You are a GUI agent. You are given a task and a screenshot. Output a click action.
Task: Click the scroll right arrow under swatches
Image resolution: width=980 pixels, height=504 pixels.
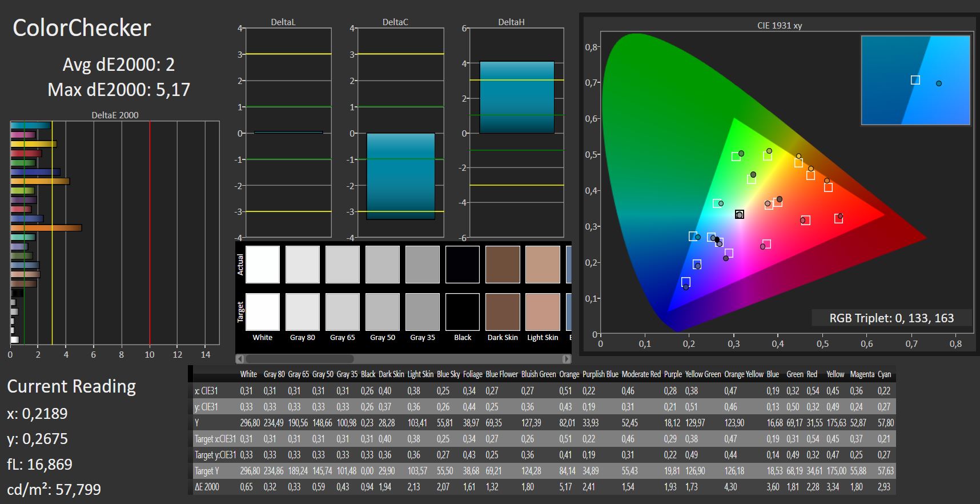566,359
